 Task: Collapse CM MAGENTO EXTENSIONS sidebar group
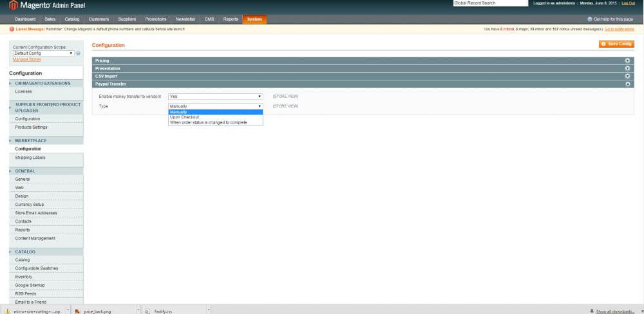point(46,83)
